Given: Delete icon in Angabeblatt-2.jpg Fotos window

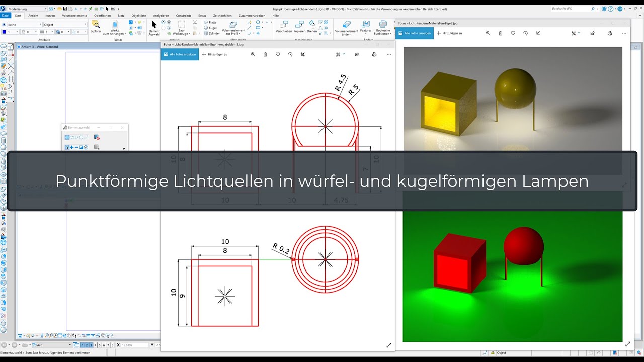Looking at the screenshot, I should tap(265, 54).
